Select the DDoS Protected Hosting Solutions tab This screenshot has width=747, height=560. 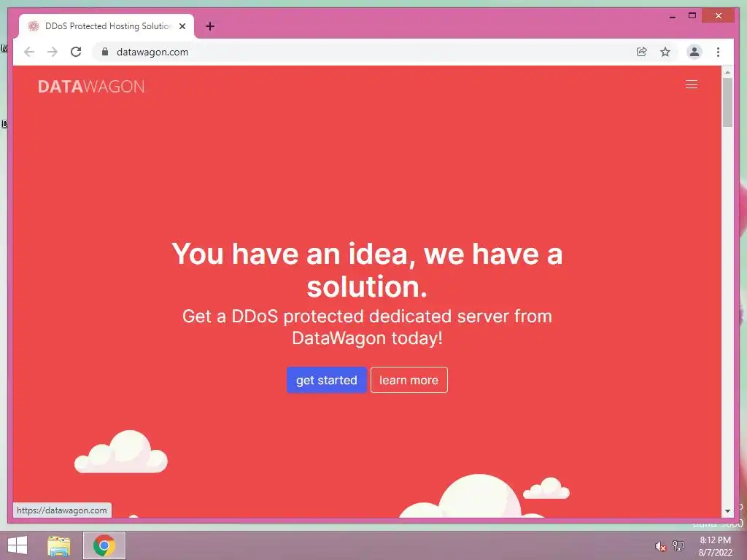(107, 26)
